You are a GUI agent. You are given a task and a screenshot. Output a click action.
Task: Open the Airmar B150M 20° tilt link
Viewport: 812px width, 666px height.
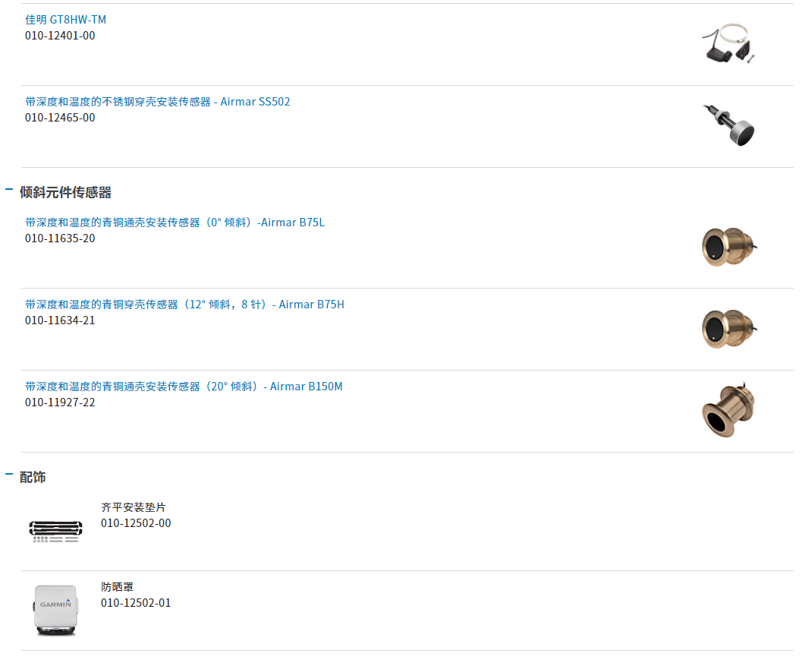[x=184, y=386]
